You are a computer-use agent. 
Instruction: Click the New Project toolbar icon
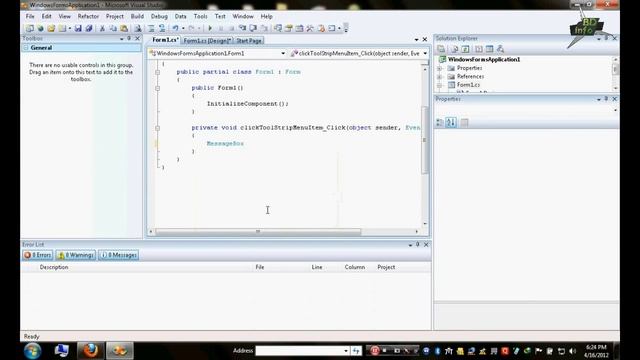point(29,28)
